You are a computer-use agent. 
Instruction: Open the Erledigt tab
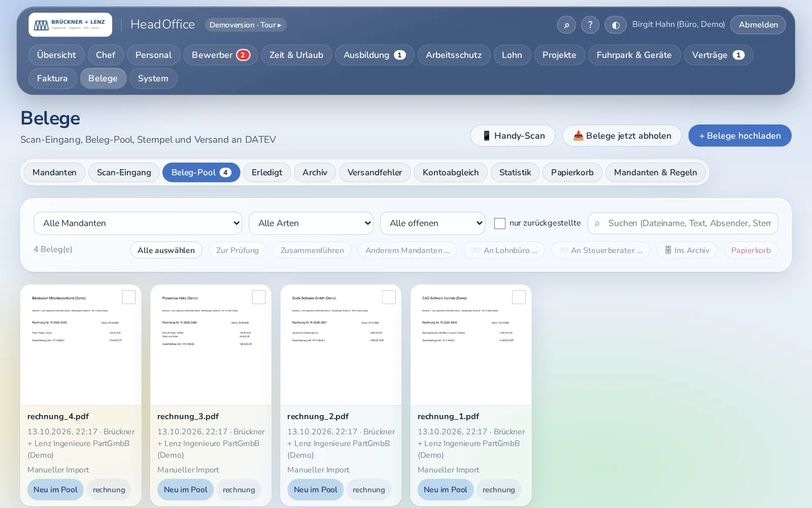pos(267,173)
